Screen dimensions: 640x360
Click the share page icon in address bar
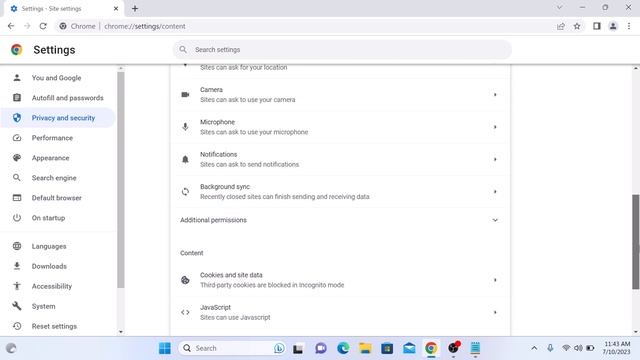pyautogui.click(x=561, y=26)
